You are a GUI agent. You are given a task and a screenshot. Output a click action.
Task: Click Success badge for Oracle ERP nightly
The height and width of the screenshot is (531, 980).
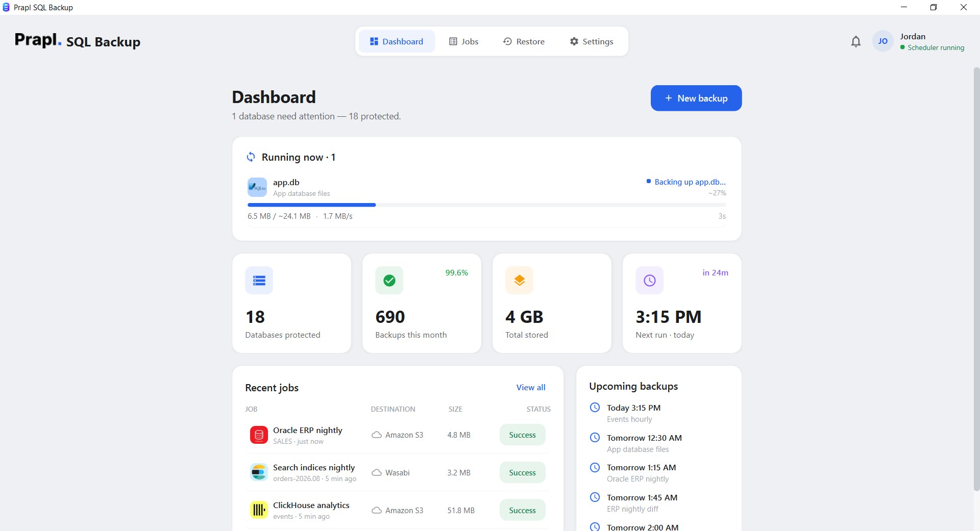coord(523,435)
